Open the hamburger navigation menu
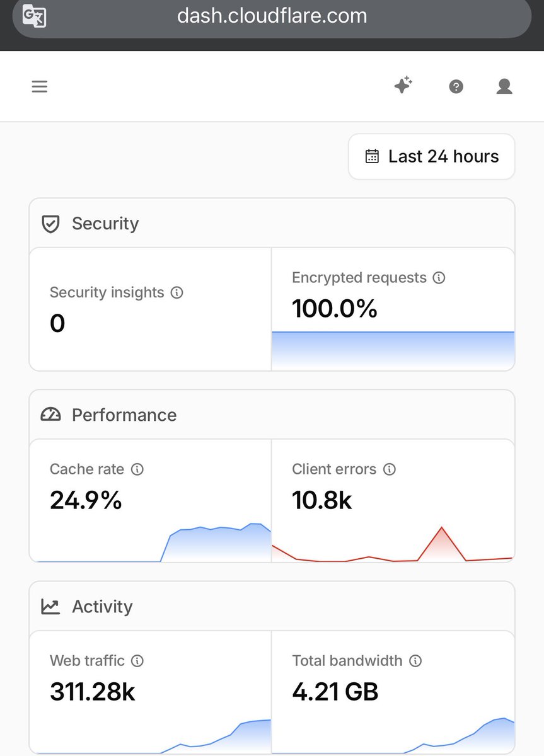 coord(40,86)
